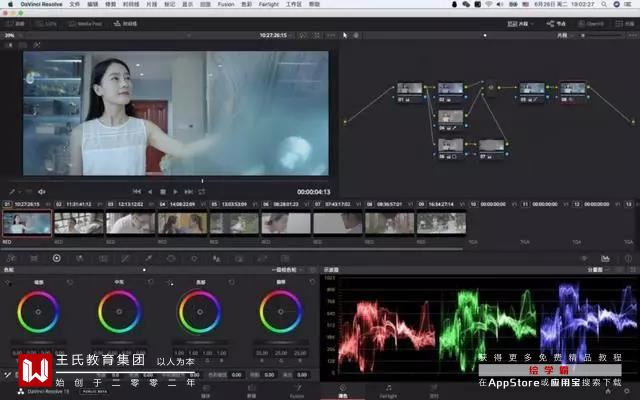Image resolution: width=640 pixels, height=400 pixels.
Task: Open the Fusion menu
Action: point(226,4)
